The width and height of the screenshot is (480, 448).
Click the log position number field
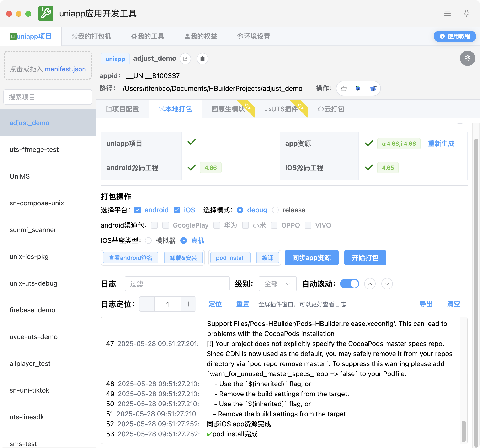[x=167, y=304]
